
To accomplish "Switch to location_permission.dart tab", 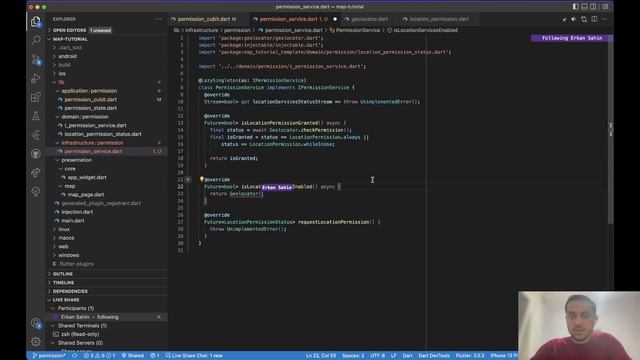I will (x=438, y=19).
